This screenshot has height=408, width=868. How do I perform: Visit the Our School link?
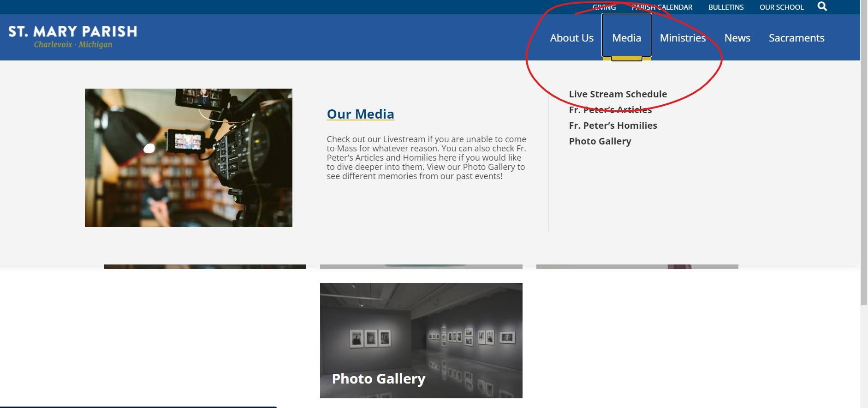781,7
